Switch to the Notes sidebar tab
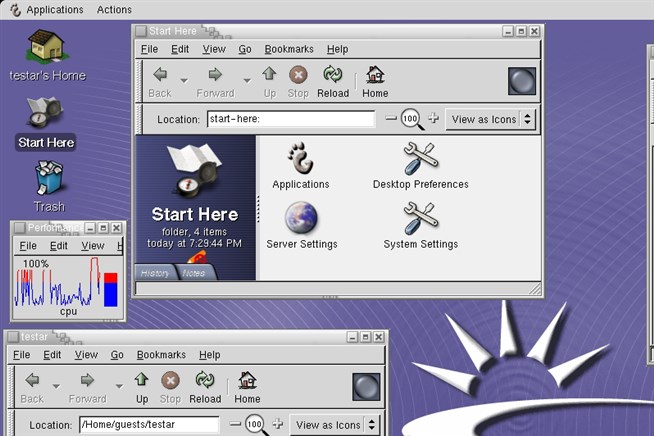This screenshot has width=654, height=436. coord(194,273)
